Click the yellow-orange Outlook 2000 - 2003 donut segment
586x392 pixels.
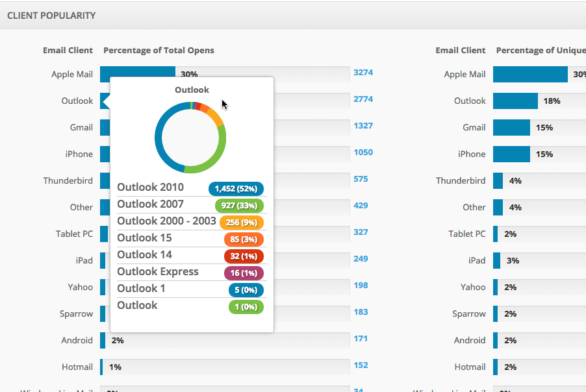click(x=216, y=117)
